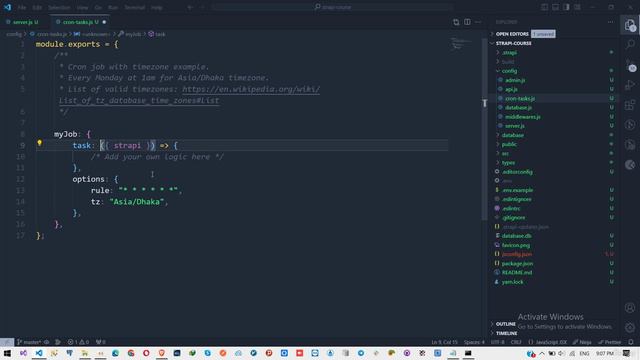Click the Spaces: 4 indentation status item

(x=474, y=342)
